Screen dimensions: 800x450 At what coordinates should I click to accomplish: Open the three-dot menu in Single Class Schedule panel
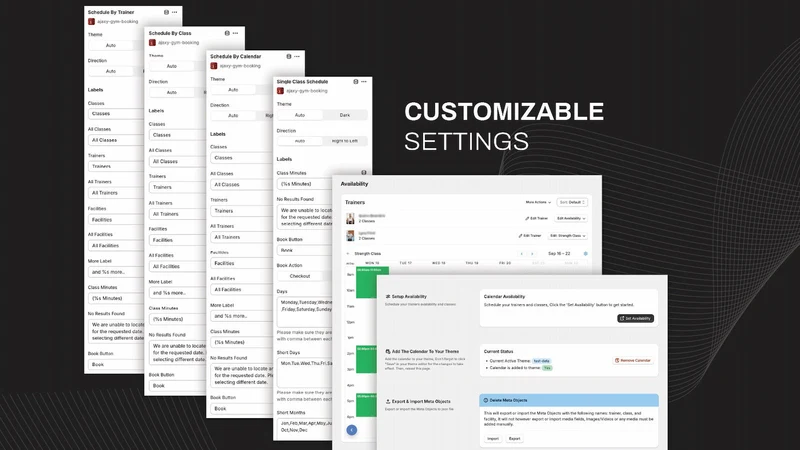364,82
